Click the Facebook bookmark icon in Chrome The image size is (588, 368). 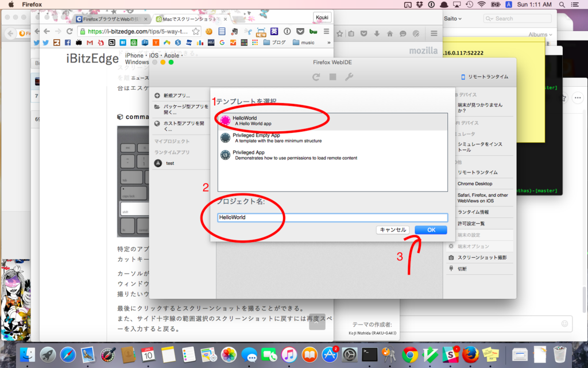[68, 43]
